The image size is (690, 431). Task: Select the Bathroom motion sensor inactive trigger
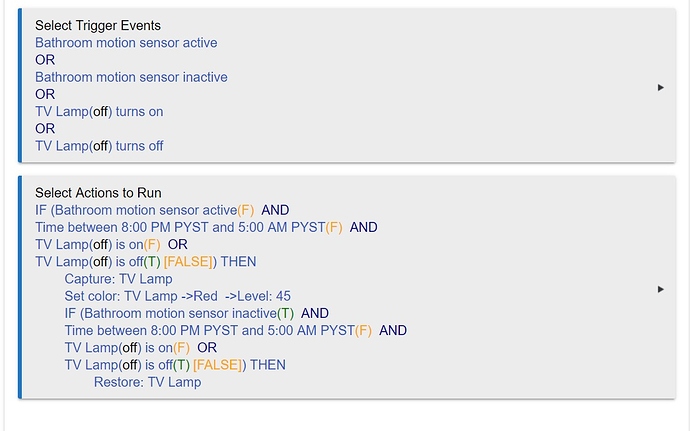(131, 77)
